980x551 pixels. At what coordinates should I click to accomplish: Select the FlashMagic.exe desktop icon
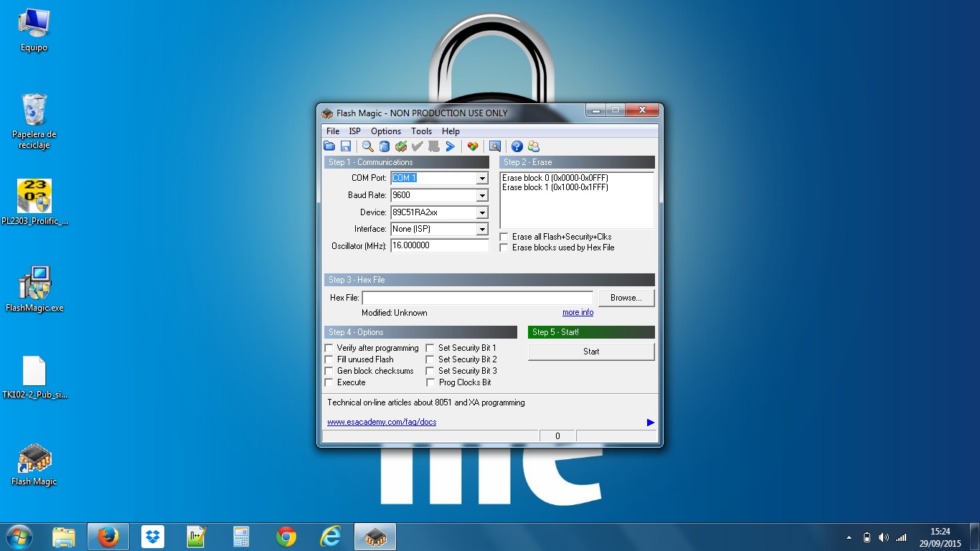[34, 289]
